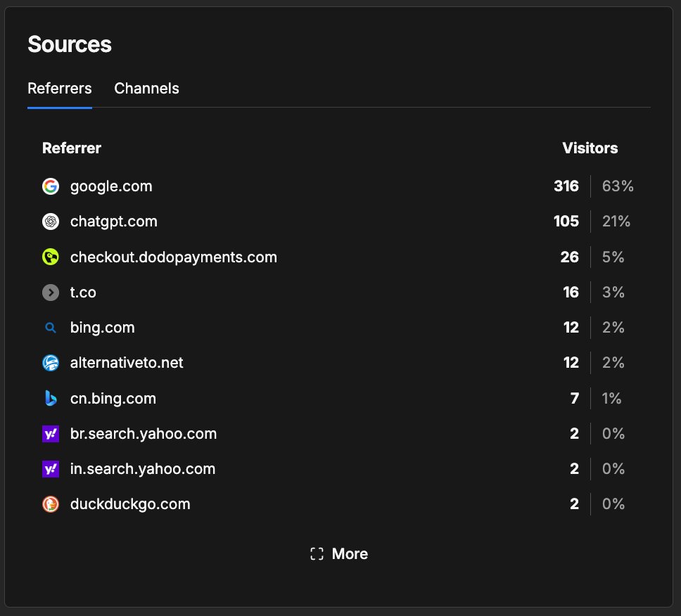
Task: Click the gray arrow icon beside t.co
Action: click(x=51, y=293)
